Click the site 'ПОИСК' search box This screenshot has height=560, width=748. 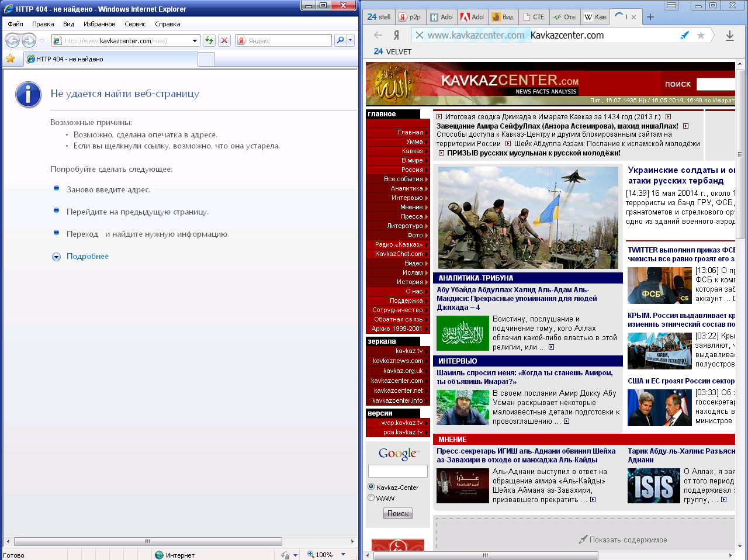pyautogui.click(x=716, y=84)
